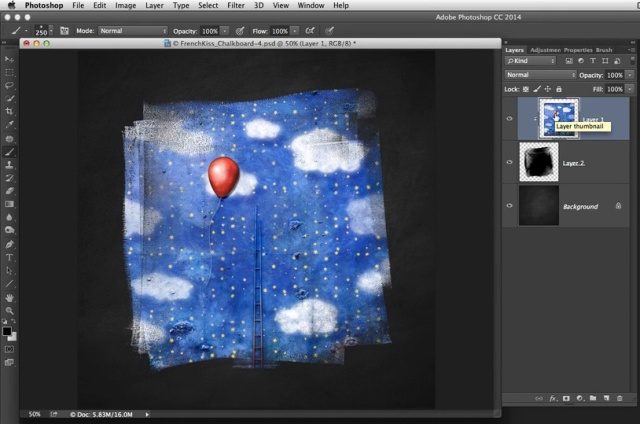Viewport: 640px width, 424px height.
Task: Select the Lasso tool
Action: pyautogui.click(x=10, y=85)
